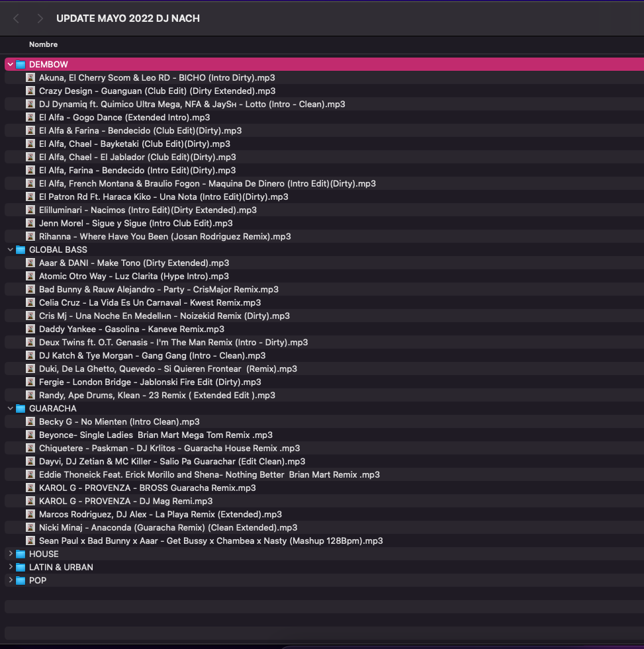Viewport: 644px width, 649px height.
Task: Click mp3 icon of Akuna BICHO track
Action: point(30,77)
